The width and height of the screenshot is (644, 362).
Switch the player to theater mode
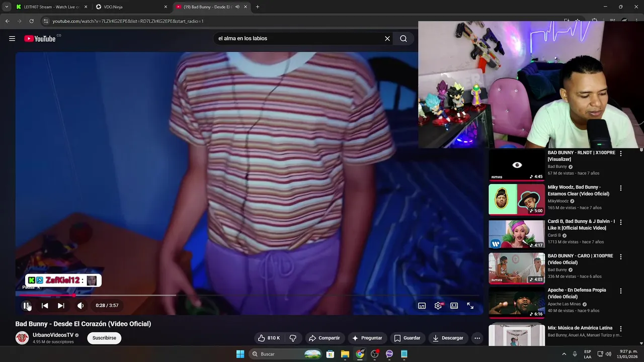tap(454, 306)
